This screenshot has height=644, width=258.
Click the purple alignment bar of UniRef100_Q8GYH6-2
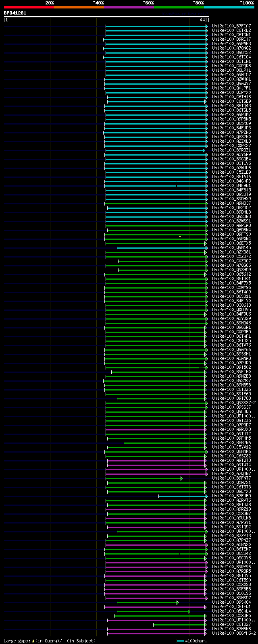tap(157, 633)
